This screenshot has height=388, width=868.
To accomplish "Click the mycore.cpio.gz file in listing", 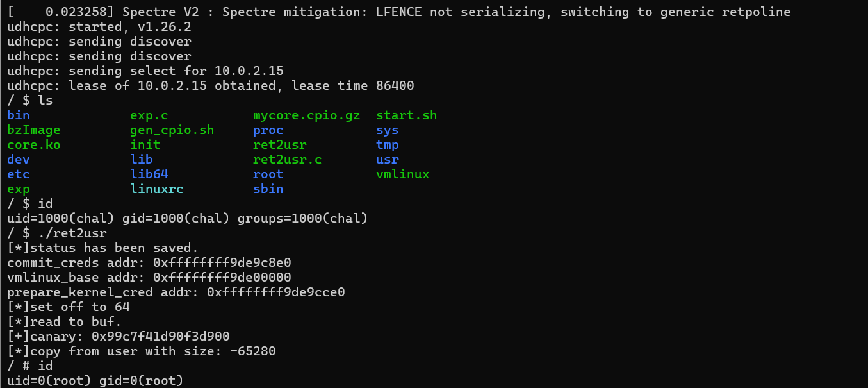I will point(306,115).
